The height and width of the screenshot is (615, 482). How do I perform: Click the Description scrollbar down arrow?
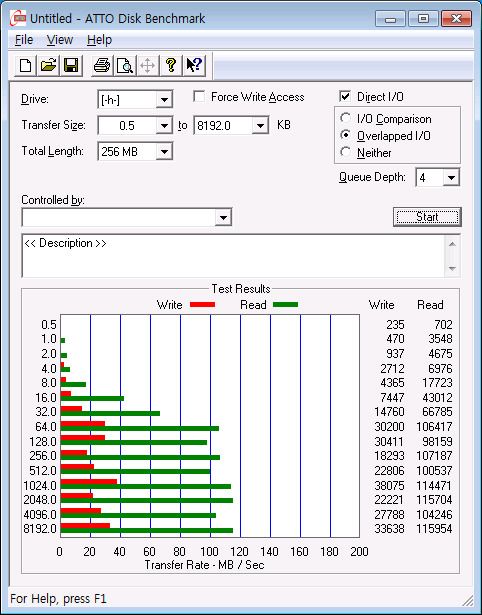pyautogui.click(x=452, y=269)
